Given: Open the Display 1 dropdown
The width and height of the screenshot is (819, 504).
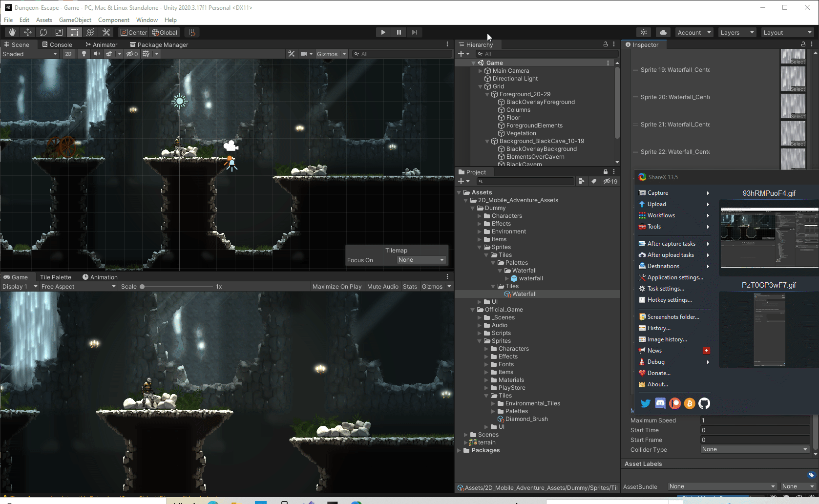Looking at the screenshot, I should pyautogui.click(x=20, y=287).
